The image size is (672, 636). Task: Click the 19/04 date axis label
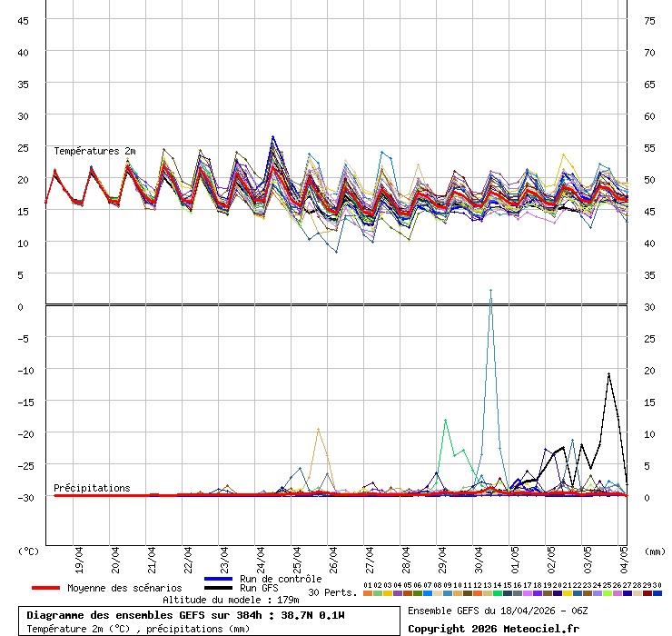(80, 556)
